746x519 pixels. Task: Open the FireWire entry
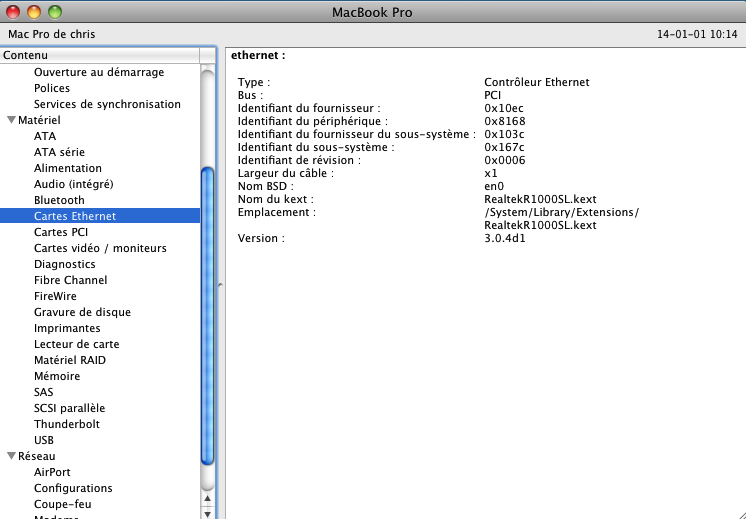click(x=55, y=296)
